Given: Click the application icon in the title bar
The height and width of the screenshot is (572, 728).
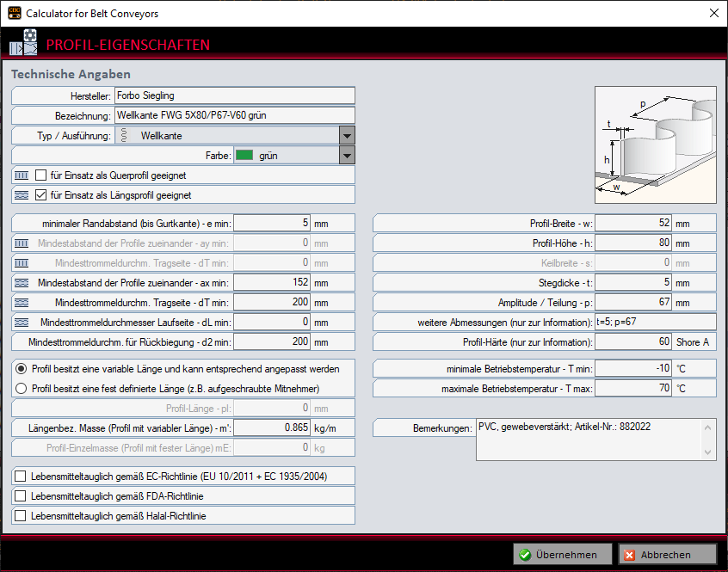Looking at the screenshot, I should click(14, 14).
